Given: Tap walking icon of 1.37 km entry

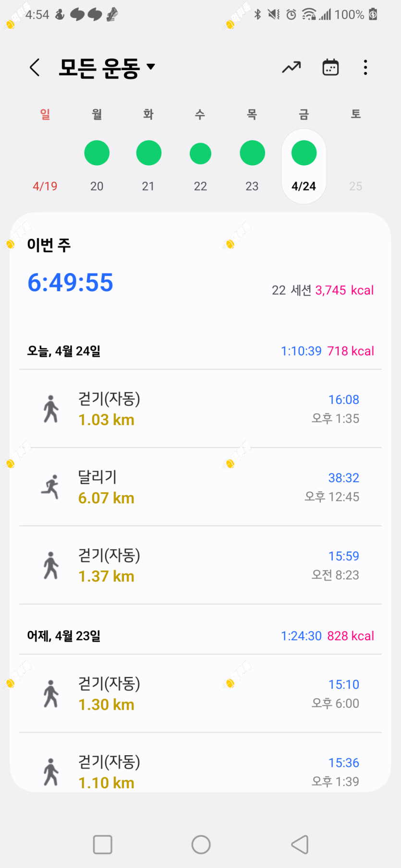Looking at the screenshot, I should pos(51,565).
